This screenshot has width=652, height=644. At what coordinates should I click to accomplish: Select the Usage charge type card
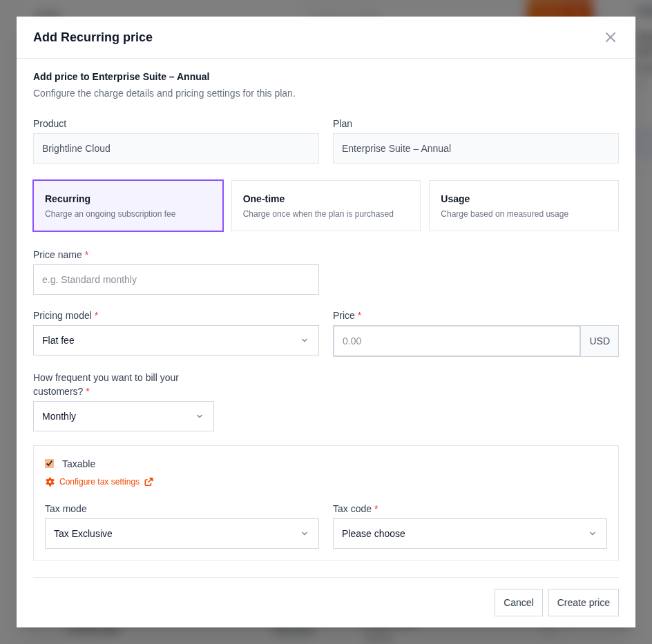pyautogui.click(x=524, y=206)
